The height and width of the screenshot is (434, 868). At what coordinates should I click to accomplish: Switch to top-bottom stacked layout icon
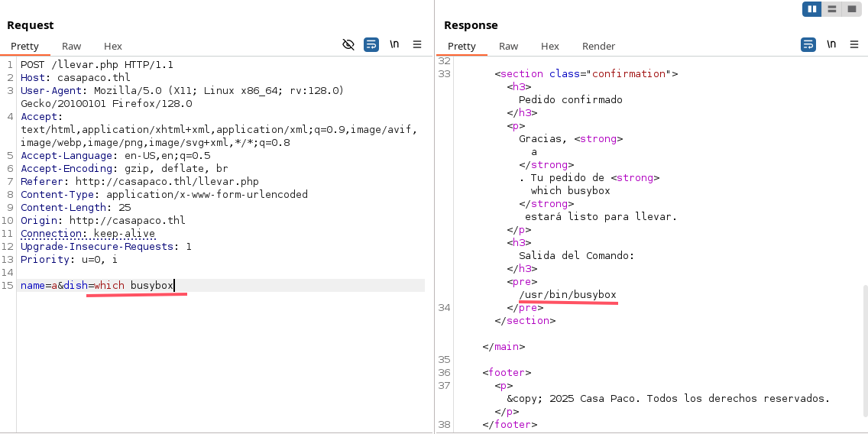(x=831, y=9)
